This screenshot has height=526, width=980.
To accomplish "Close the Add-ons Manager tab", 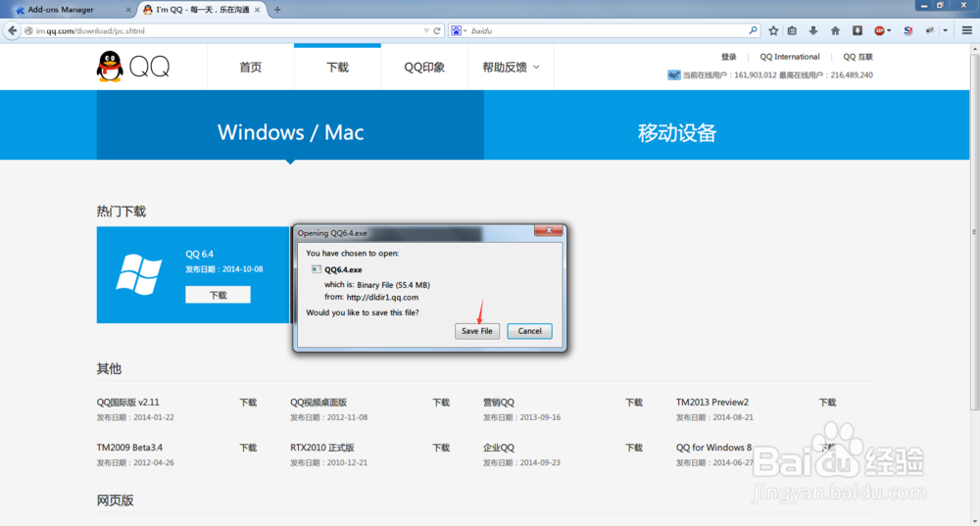I will pos(128,10).
